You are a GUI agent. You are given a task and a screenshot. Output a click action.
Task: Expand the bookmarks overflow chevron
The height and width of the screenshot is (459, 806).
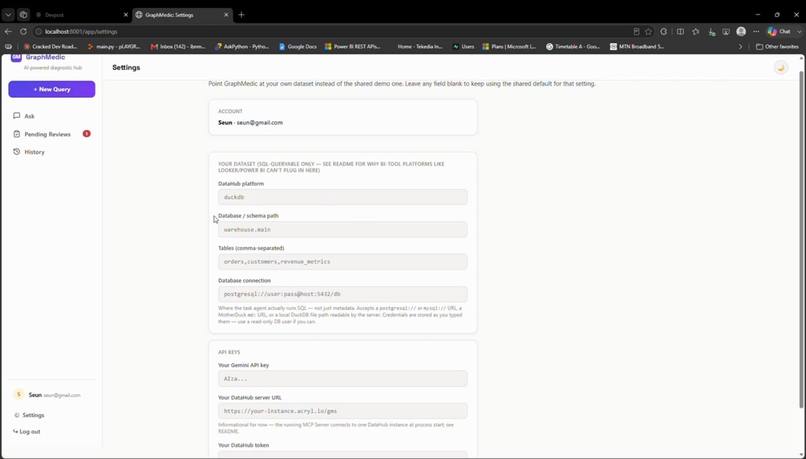740,46
